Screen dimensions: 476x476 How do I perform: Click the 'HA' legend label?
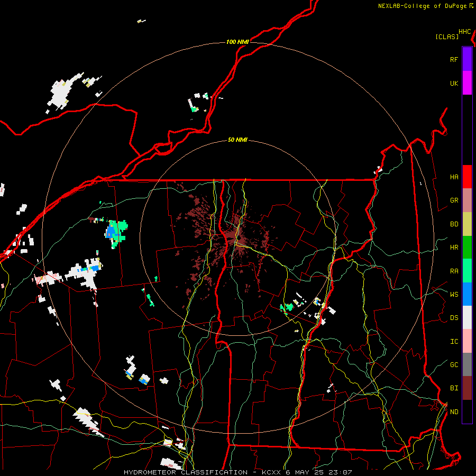click(454, 177)
